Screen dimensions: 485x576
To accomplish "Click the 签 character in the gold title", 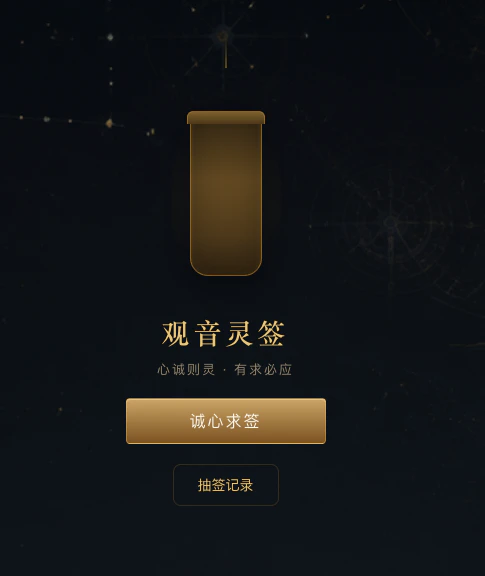I will [271, 334].
